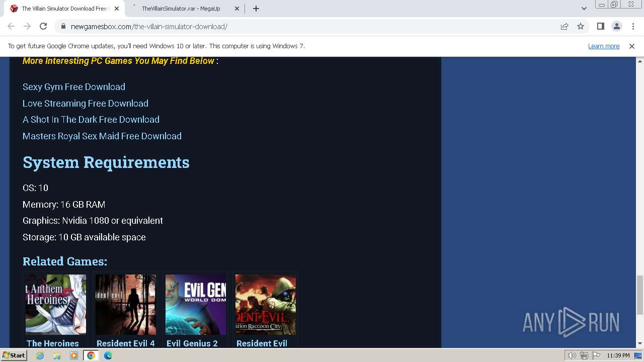This screenshot has width=644, height=362.
Task: Select the 'OS: 10' text
Action: pos(35,188)
